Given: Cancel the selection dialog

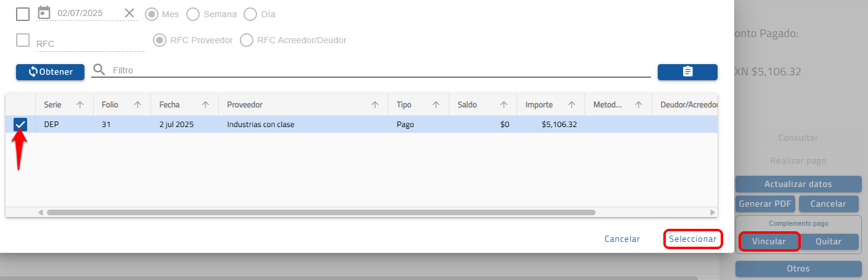Looking at the screenshot, I should tap(622, 239).
